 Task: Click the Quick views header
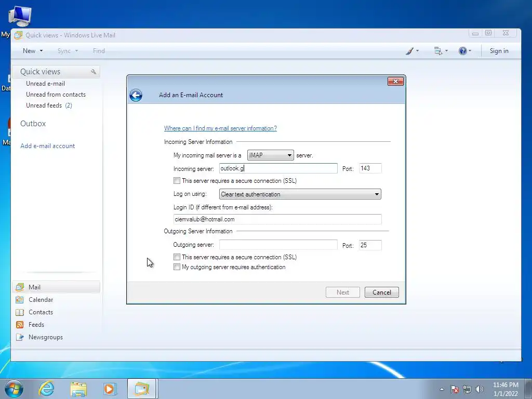(x=56, y=72)
